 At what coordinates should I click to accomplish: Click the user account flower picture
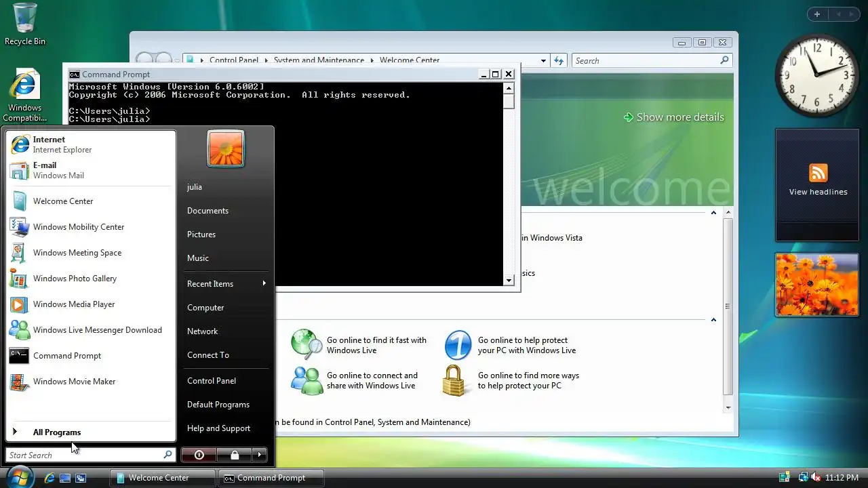point(226,148)
